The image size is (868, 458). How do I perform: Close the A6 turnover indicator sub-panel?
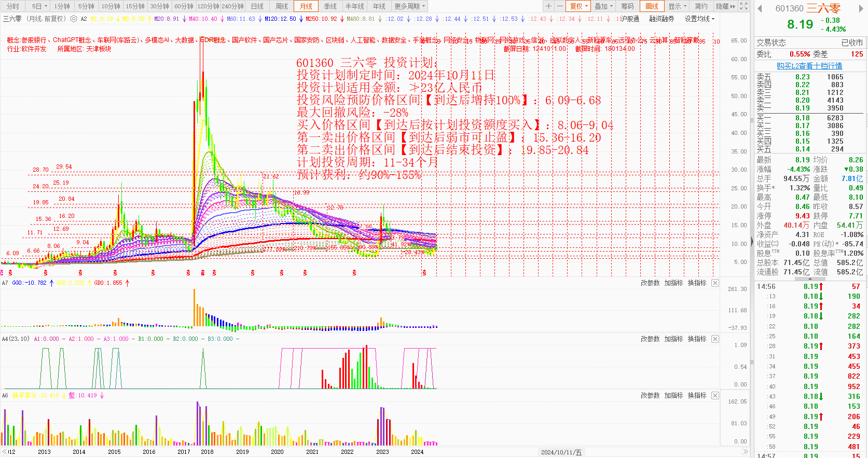click(715, 395)
